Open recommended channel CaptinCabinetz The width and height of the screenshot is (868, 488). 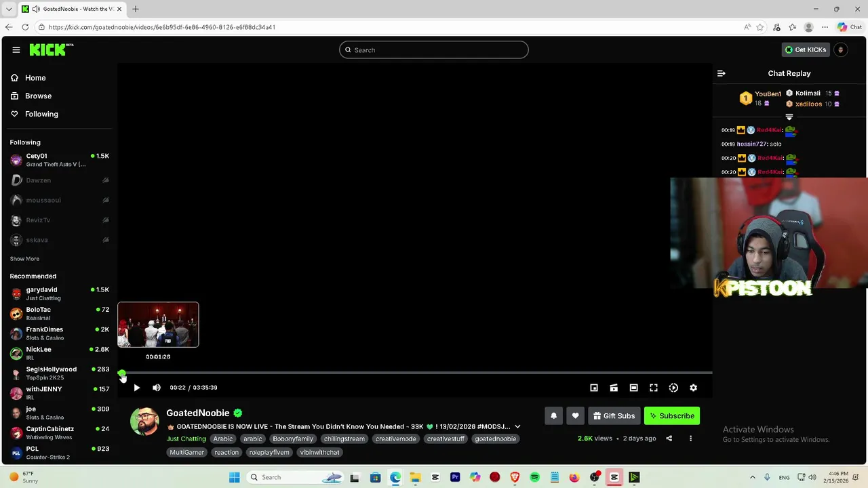(60, 432)
